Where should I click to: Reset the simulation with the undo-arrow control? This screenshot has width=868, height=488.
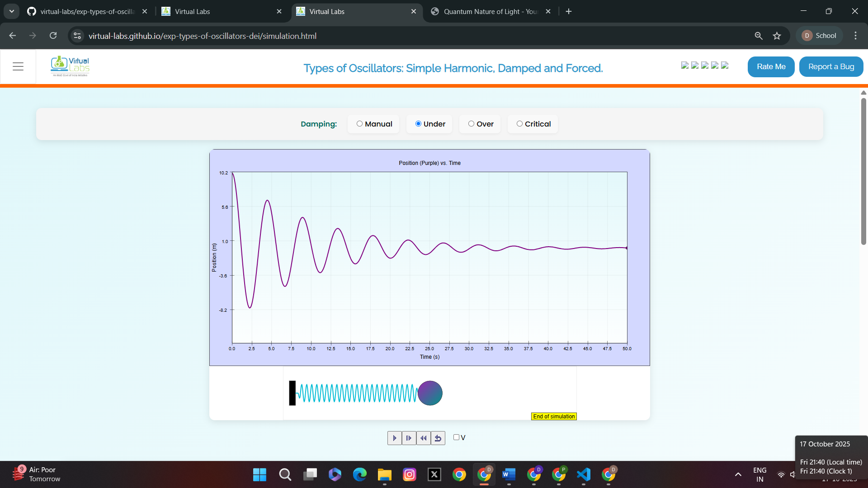(x=438, y=437)
